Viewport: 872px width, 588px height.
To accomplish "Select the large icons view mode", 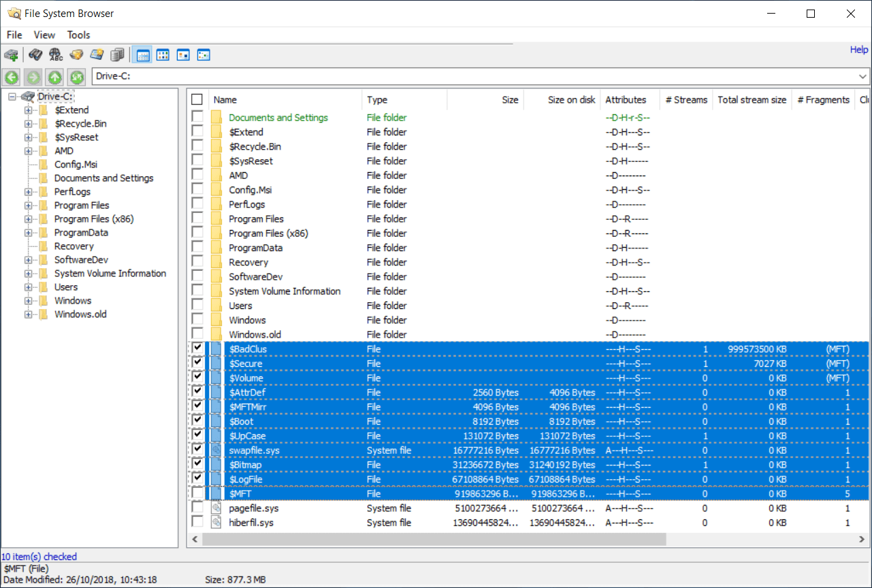I will point(163,54).
